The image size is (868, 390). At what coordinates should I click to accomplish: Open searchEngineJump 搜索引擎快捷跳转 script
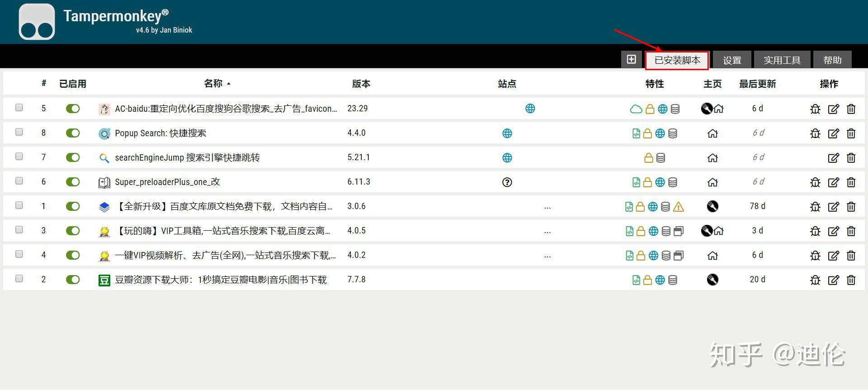pyautogui.click(x=187, y=157)
